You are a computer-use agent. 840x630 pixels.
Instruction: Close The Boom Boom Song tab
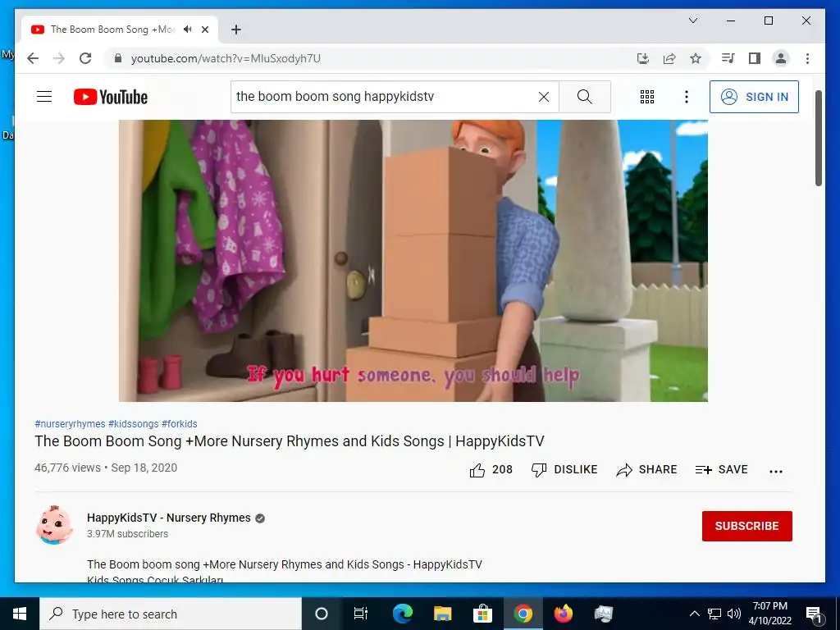204,30
